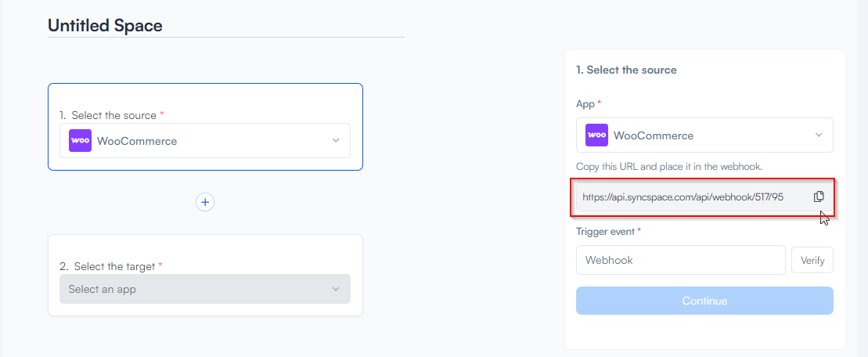
Task: Click the WooCommerce logo in the source card
Action: point(80,141)
